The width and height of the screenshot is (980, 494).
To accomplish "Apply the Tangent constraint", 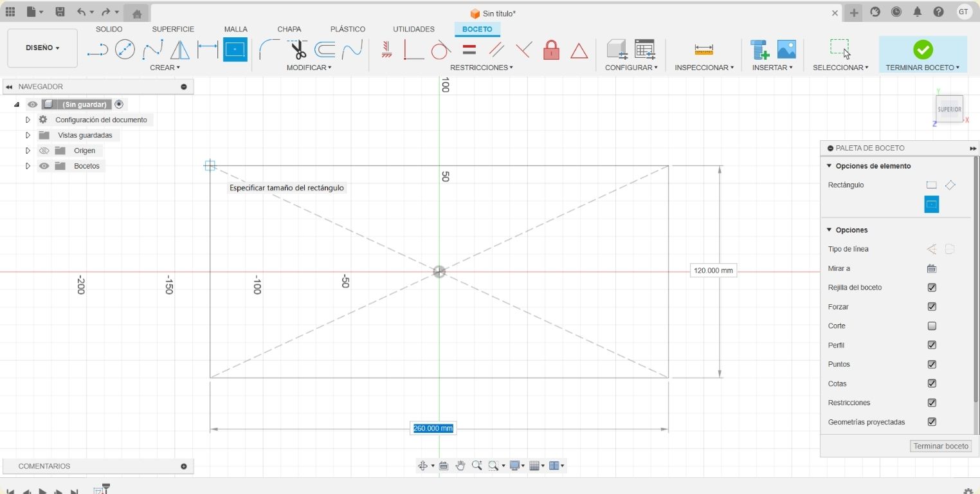I will 440,50.
